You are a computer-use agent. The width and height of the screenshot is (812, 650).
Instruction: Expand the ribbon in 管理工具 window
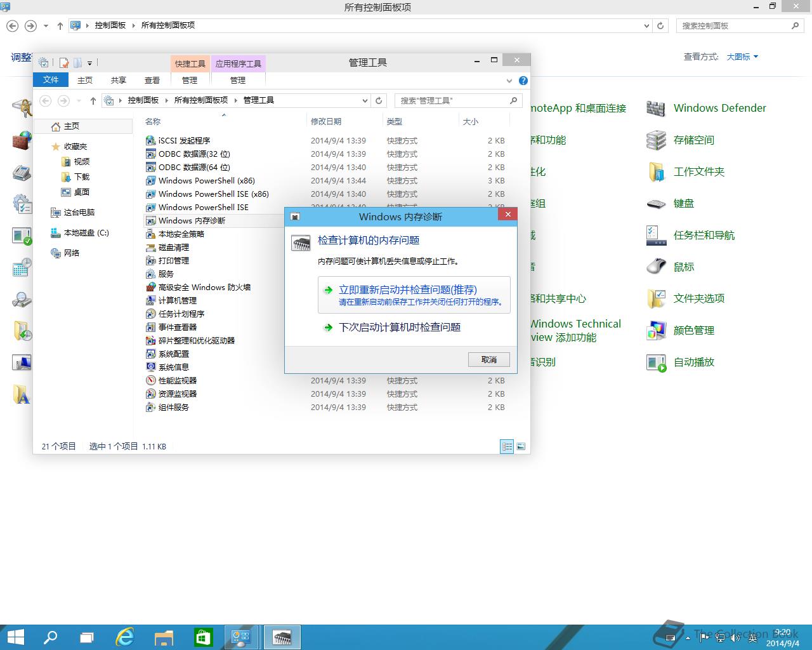point(509,81)
